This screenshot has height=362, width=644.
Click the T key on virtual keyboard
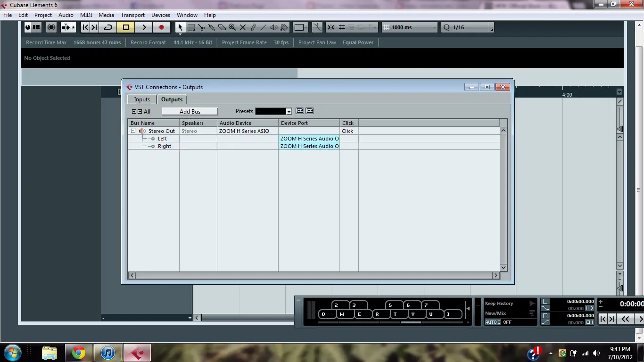click(x=400, y=314)
